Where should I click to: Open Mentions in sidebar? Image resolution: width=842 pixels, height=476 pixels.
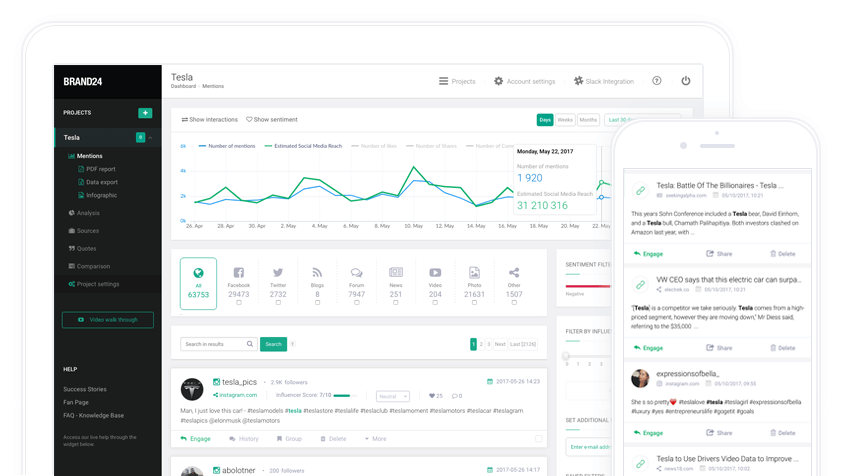pos(85,156)
